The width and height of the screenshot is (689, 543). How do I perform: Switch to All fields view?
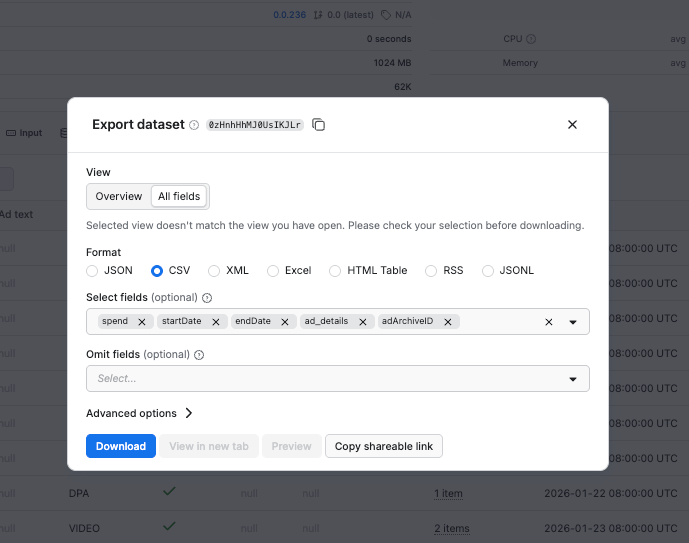pos(179,196)
